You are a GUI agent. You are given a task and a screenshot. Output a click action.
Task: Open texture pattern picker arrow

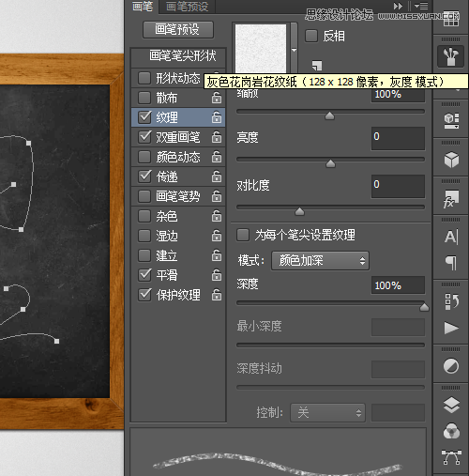[x=294, y=50]
